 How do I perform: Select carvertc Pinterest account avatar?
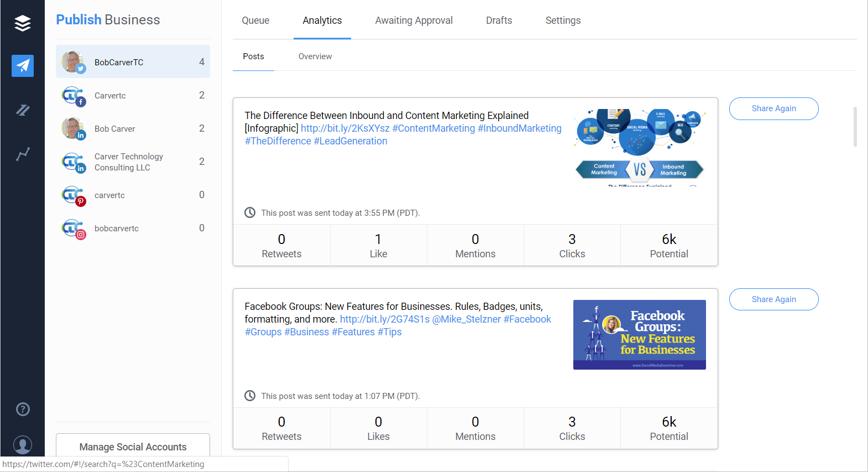(73, 195)
